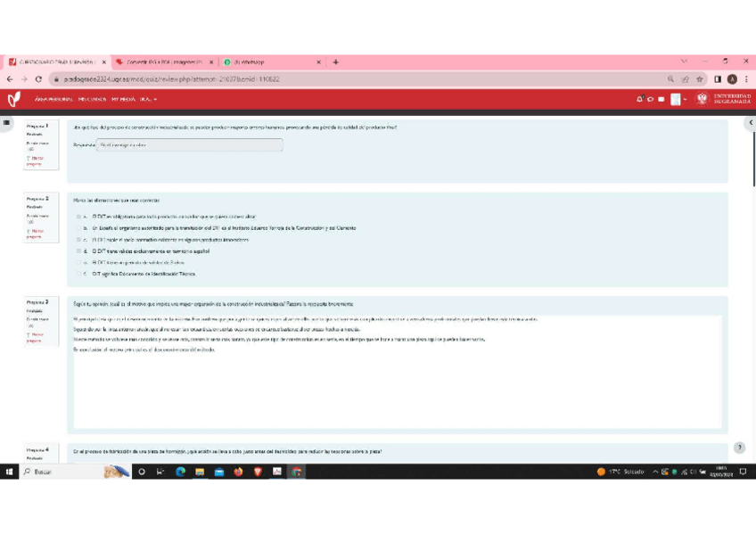
Task: Open Microsoft Edge from the taskbar
Action: point(180,472)
